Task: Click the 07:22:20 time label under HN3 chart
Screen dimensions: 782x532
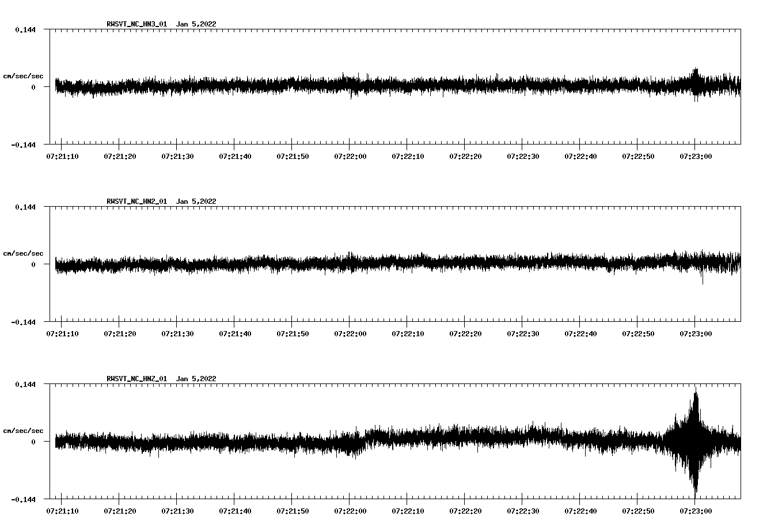Action: 465,156
